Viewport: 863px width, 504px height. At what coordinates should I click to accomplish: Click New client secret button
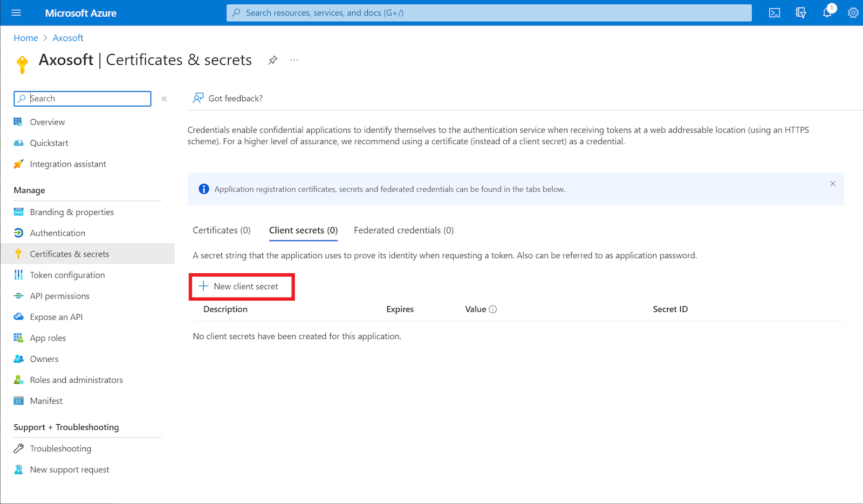click(x=239, y=286)
